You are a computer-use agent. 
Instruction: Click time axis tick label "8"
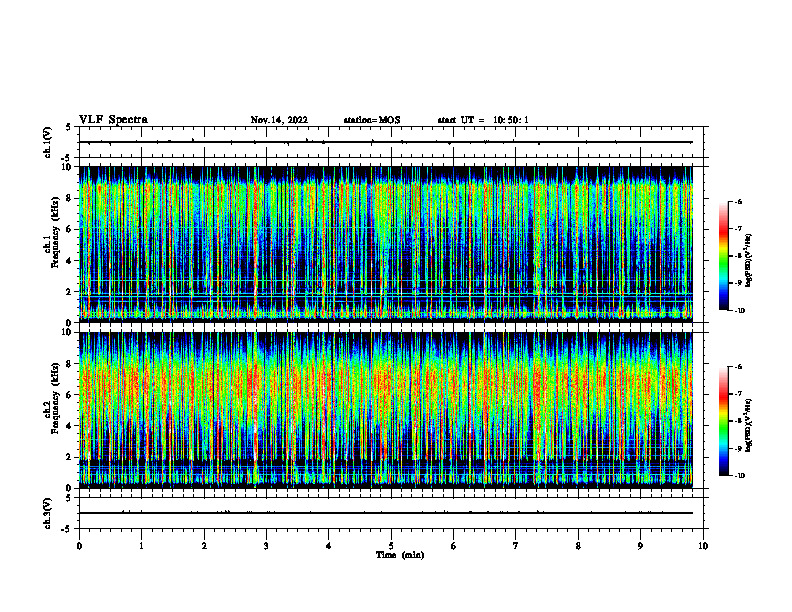[578, 546]
